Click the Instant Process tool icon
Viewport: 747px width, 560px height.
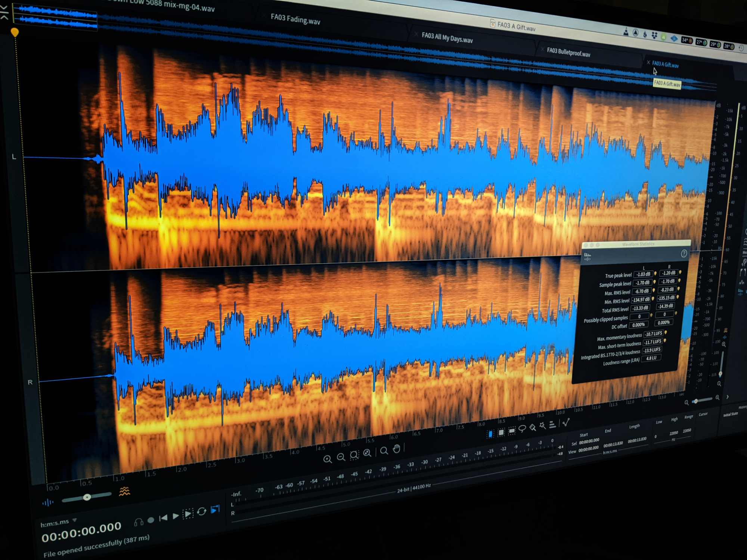(x=566, y=422)
